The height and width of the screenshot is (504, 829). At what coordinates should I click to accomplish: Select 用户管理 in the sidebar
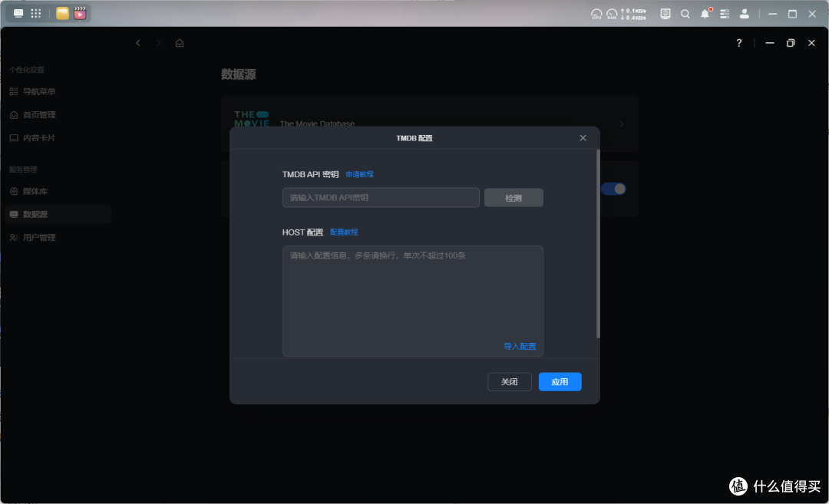coord(58,238)
